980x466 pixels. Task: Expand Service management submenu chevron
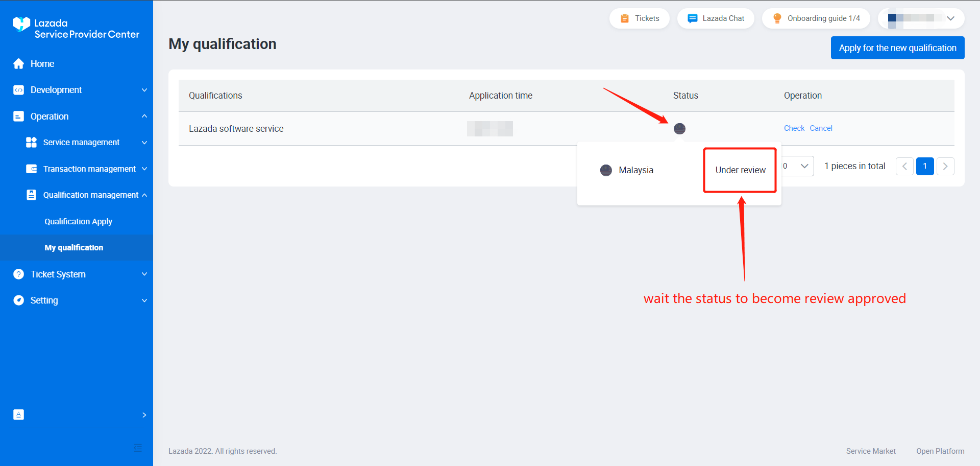pos(144,143)
